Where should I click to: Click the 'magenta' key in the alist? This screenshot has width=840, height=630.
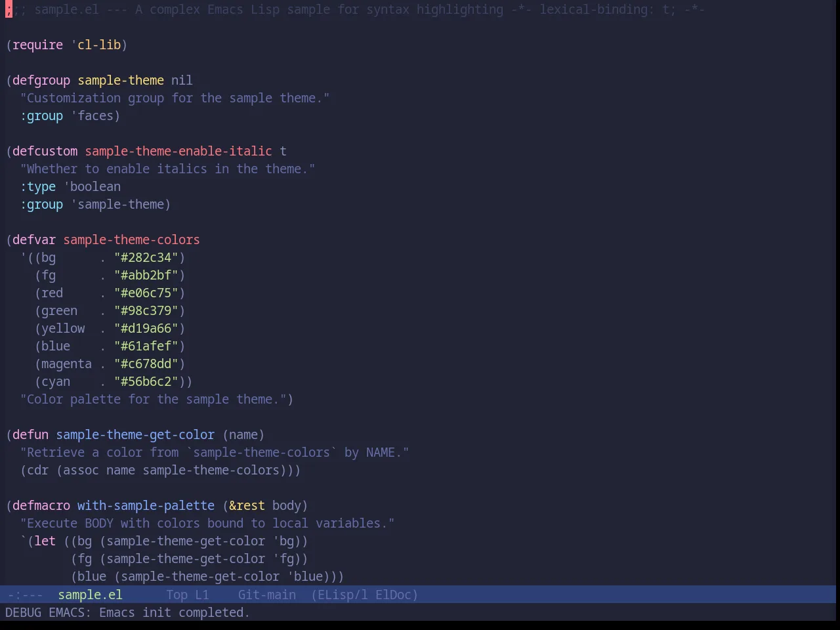[66, 364]
